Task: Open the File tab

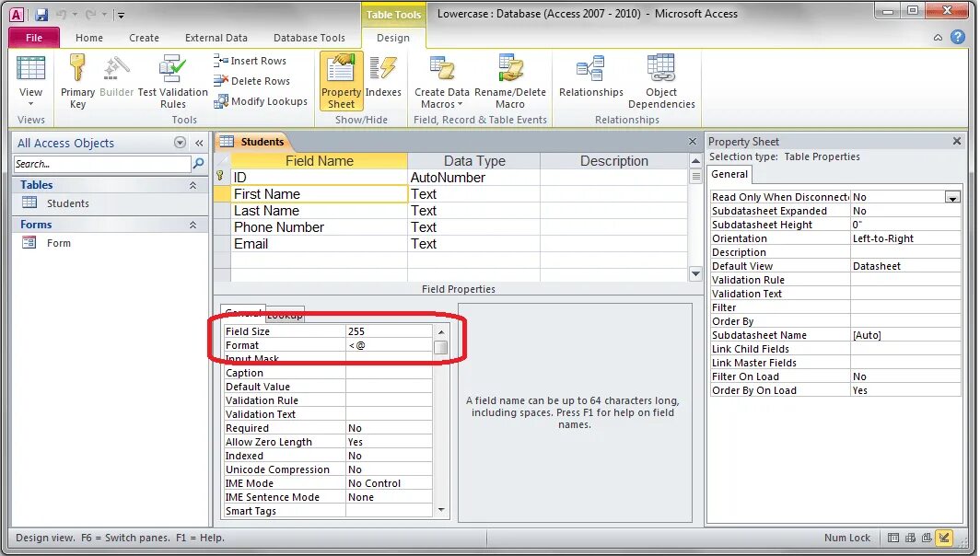Action: point(34,38)
